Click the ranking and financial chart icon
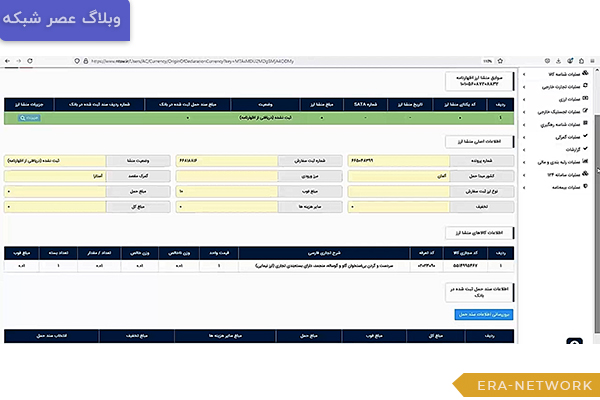The height and width of the screenshot is (400, 600). [585, 161]
